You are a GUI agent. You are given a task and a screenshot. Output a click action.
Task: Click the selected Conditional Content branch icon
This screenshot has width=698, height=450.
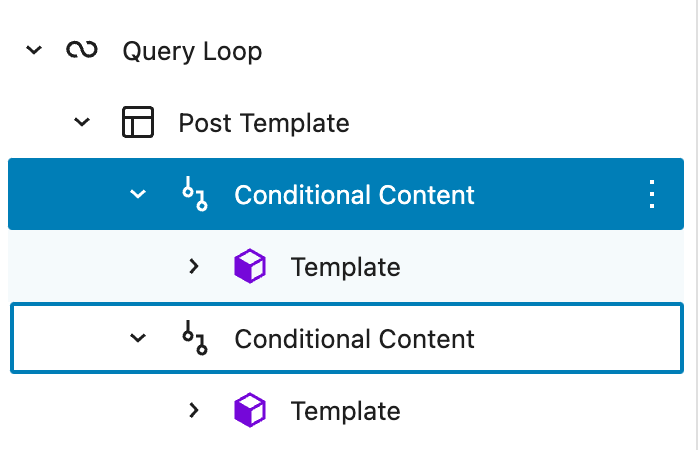point(194,194)
